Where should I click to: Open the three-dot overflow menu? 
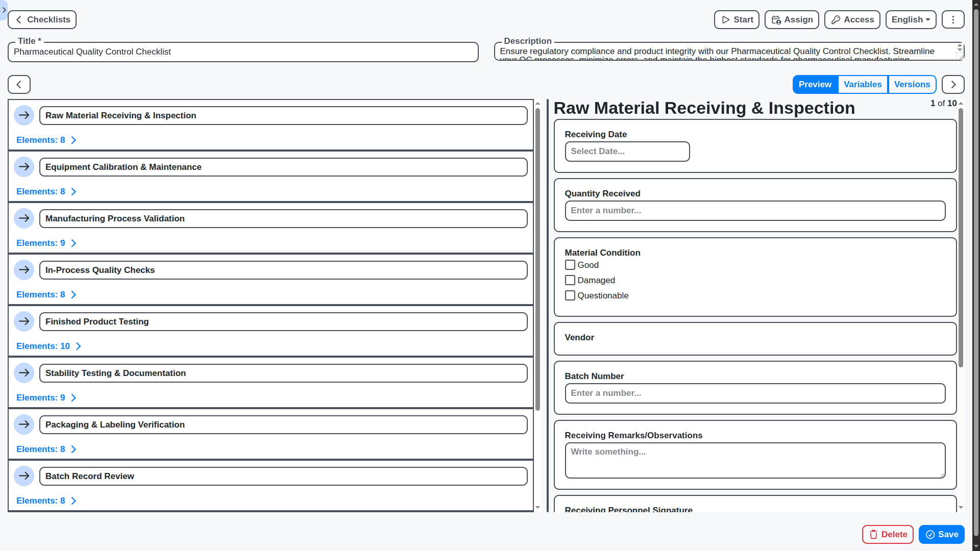[952, 19]
